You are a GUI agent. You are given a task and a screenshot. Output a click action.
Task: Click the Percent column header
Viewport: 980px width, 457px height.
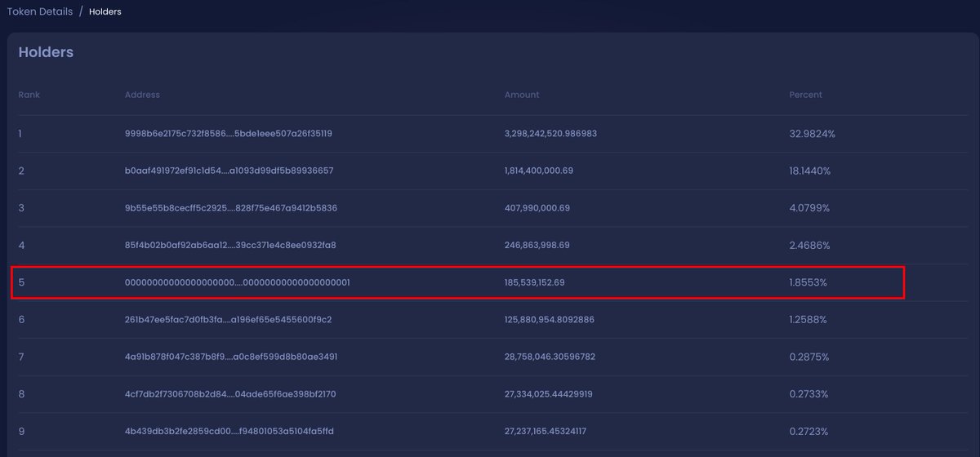click(805, 95)
